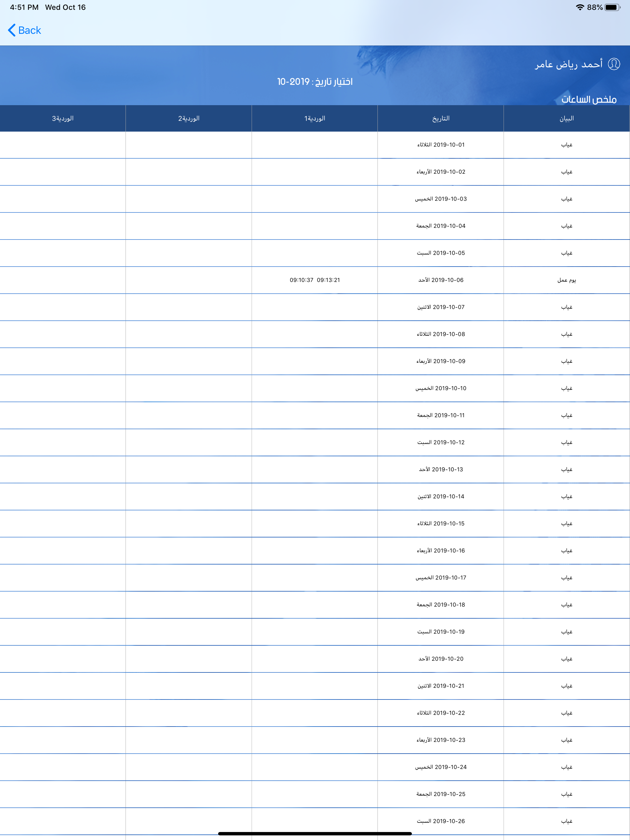Select the الوردية3 column header
Viewport: 630px width, 840px height.
(63, 118)
